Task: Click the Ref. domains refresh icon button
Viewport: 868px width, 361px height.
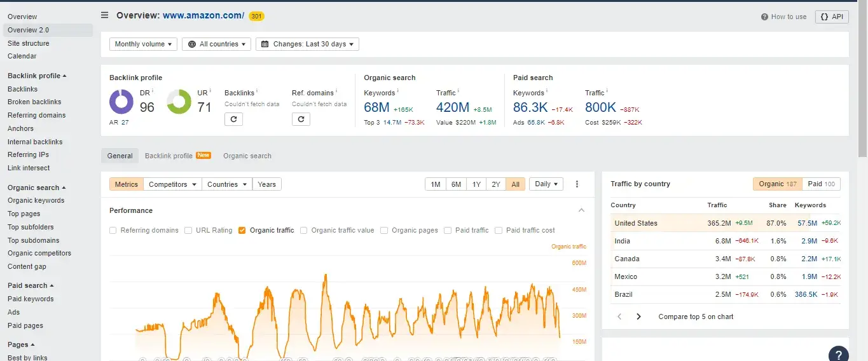Action: 301,119
